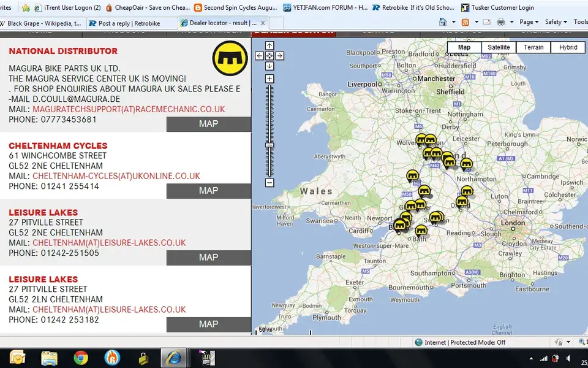Viewport: 588px width, 368px height.
Task: Switch map to Map view
Action: [464, 47]
